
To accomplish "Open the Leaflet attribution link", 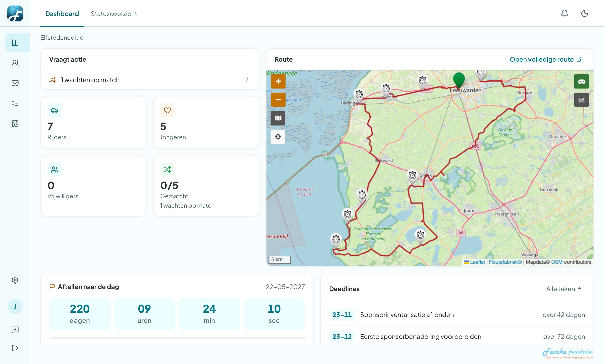I will pos(477,262).
